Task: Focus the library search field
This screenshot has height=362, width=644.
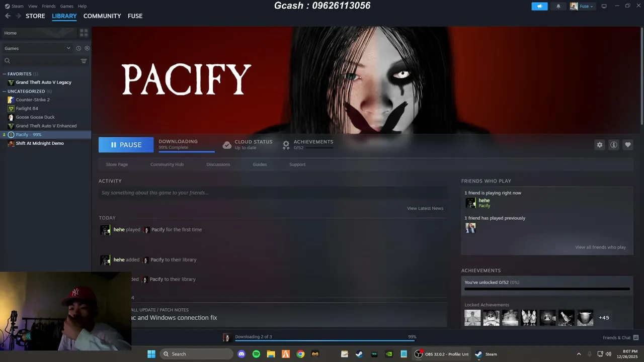Action: click(x=40, y=61)
